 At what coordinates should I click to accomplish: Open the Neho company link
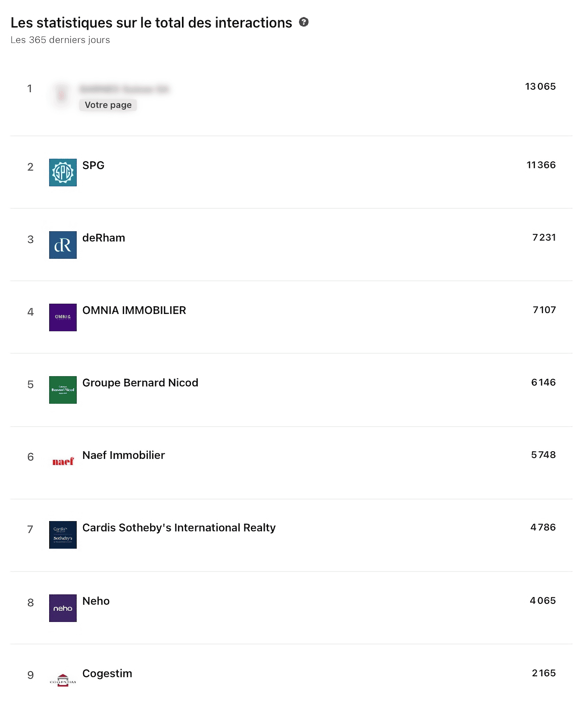(96, 601)
